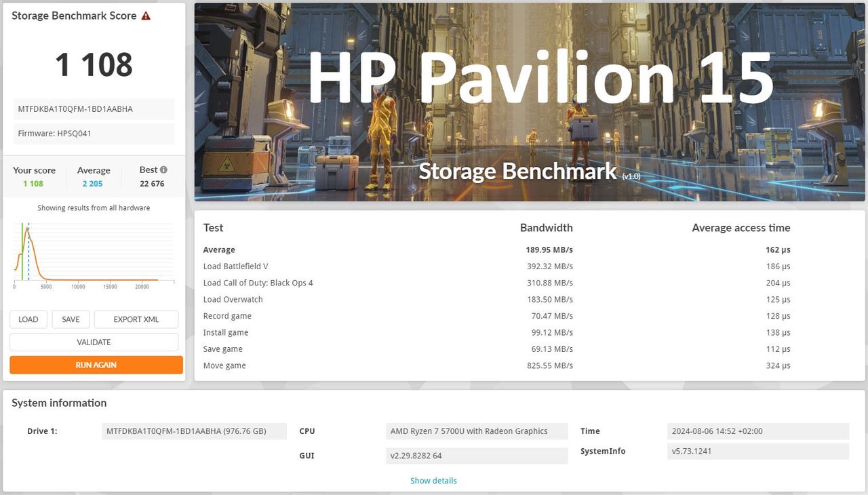Click the score distribution chart

94,254
